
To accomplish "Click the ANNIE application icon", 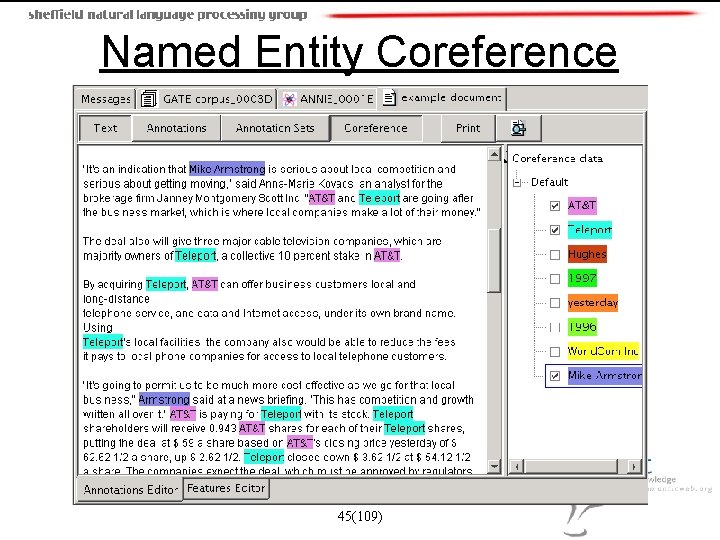I will click(289, 99).
